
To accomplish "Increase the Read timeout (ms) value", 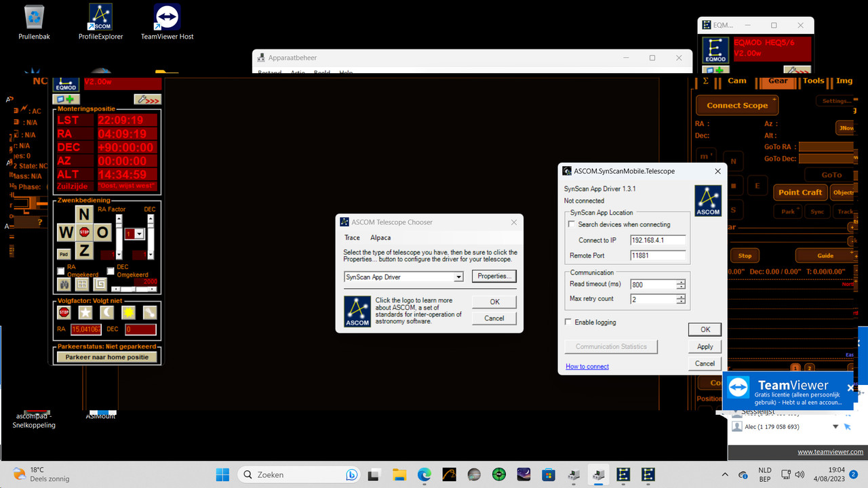I will pyautogui.click(x=681, y=282).
